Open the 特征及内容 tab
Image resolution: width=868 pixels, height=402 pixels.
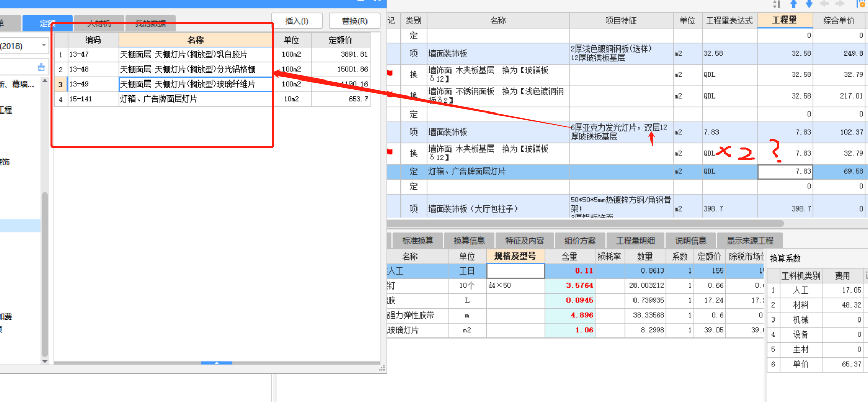[x=525, y=240]
